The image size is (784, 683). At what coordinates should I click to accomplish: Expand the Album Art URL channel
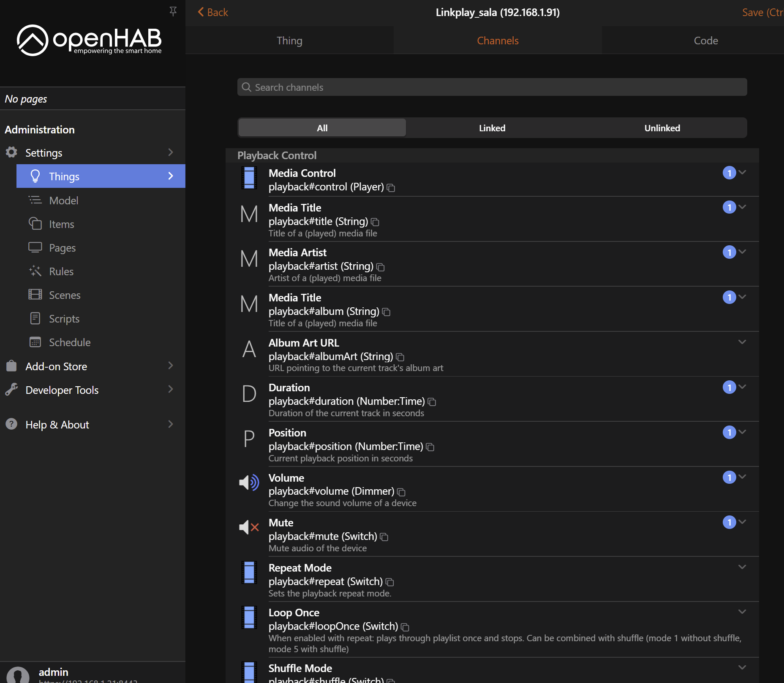point(742,342)
